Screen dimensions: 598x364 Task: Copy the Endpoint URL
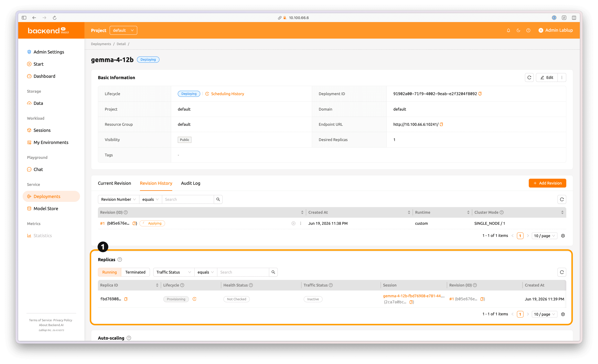click(441, 124)
